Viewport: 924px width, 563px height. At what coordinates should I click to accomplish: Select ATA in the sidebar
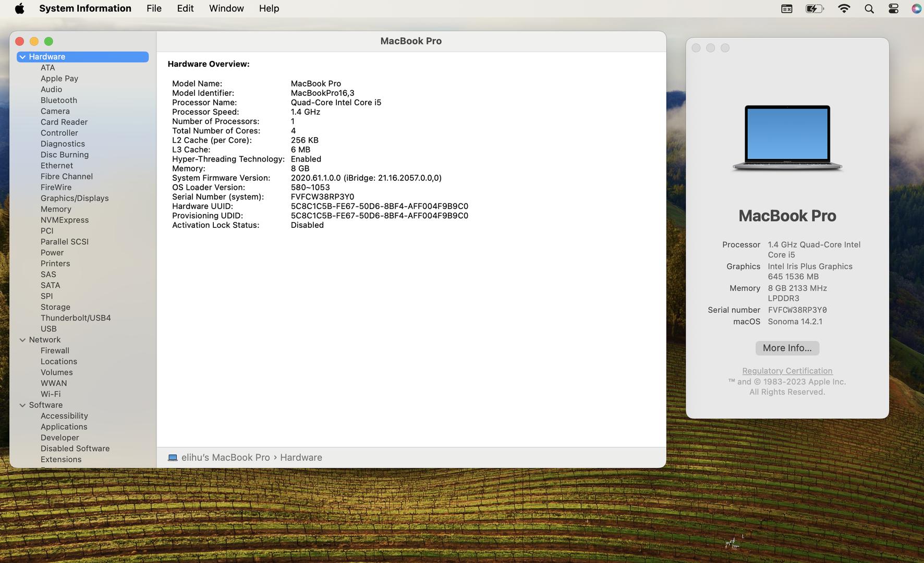point(48,68)
